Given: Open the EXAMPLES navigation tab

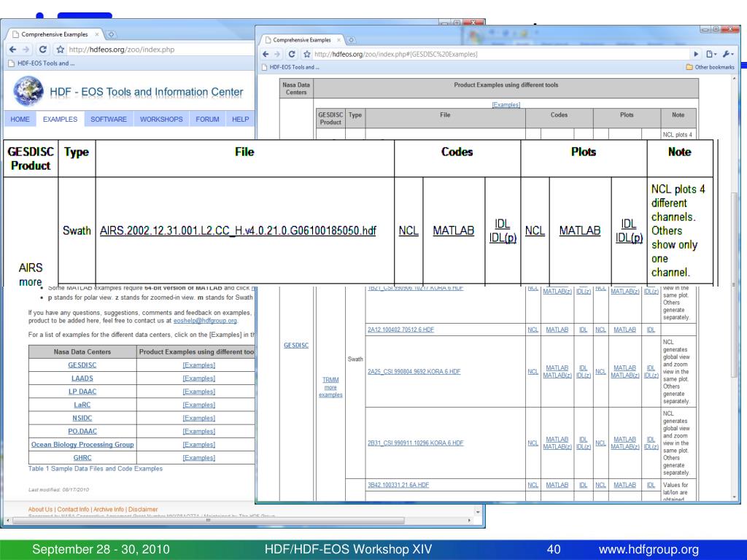Looking at the screenshot, I should click(x=60, y=119).
